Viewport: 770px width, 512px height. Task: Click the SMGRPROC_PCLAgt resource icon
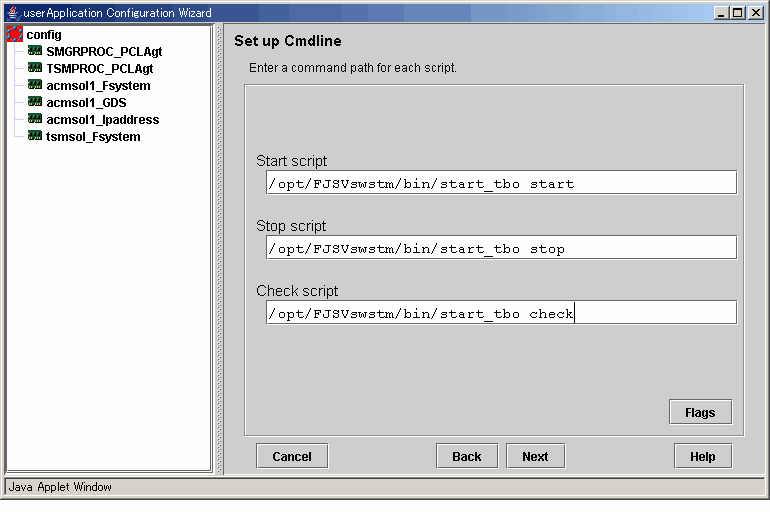pos(35,51)
